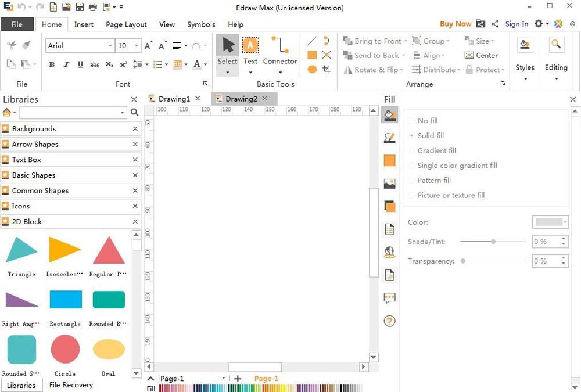This screenshot has width=581, height=392.
Task: Open the Page Layout ribbon tab
Action: point(126,24)
